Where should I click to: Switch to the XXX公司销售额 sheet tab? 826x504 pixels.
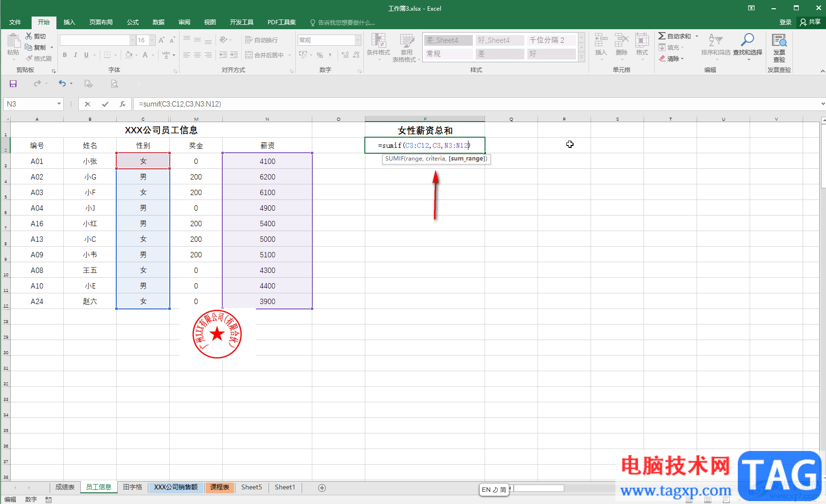(x=176, y=487)
